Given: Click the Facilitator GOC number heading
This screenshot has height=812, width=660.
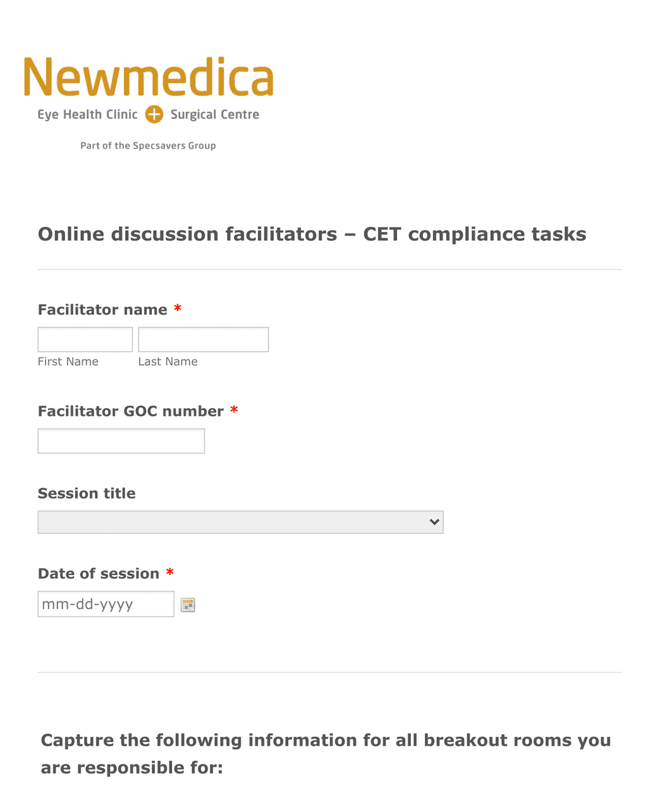Looking at the screenshot, I should (129, 411).
